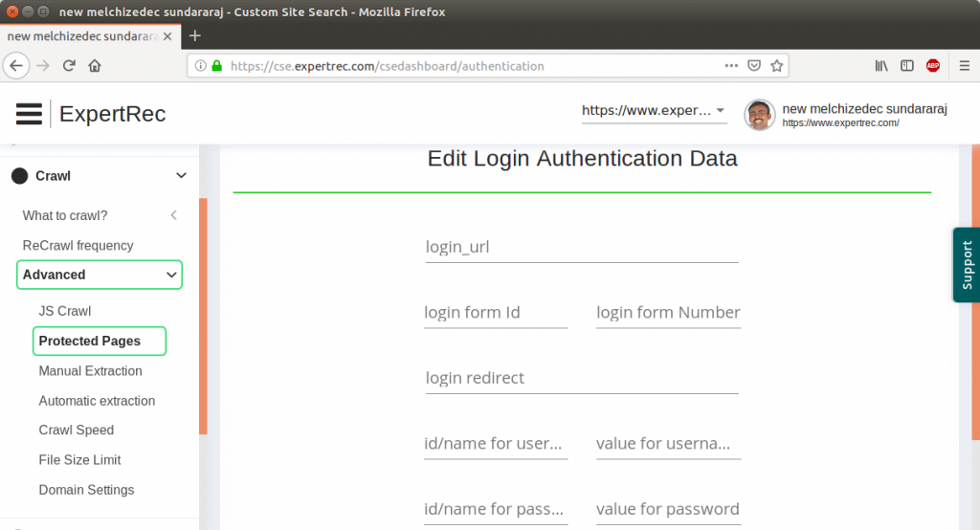Image resolution: width=980 pixels, height=530 pixels.
Task: Bookmark this page with the star icon
Action: coord(777,66)
